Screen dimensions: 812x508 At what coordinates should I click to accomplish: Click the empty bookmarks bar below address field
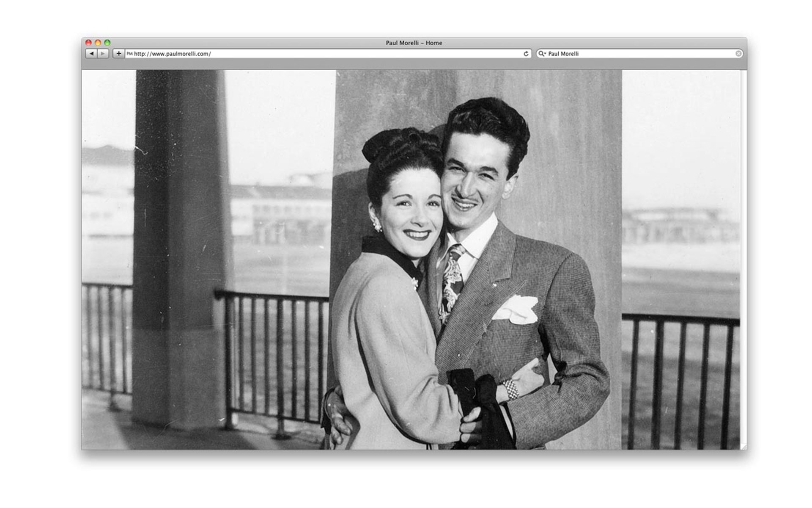pyautogui.click(x=414, y=64)
